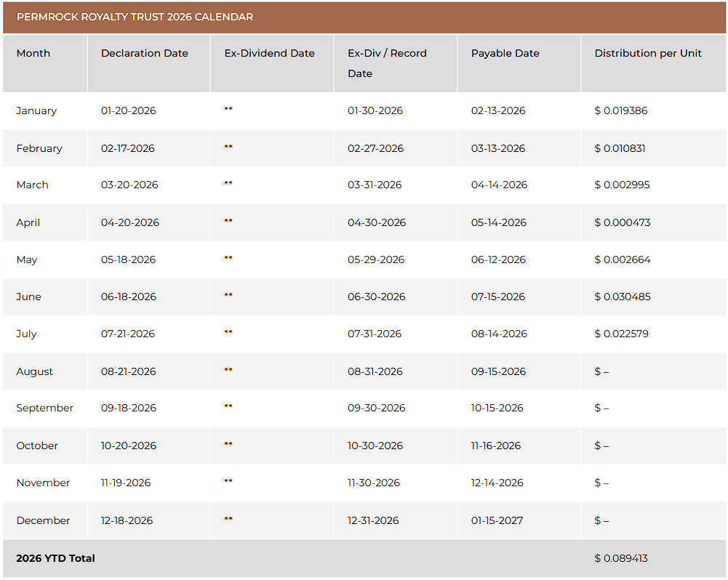Click declaration date 07-21-2026
The image size is (728, 580).
[128, 334]
